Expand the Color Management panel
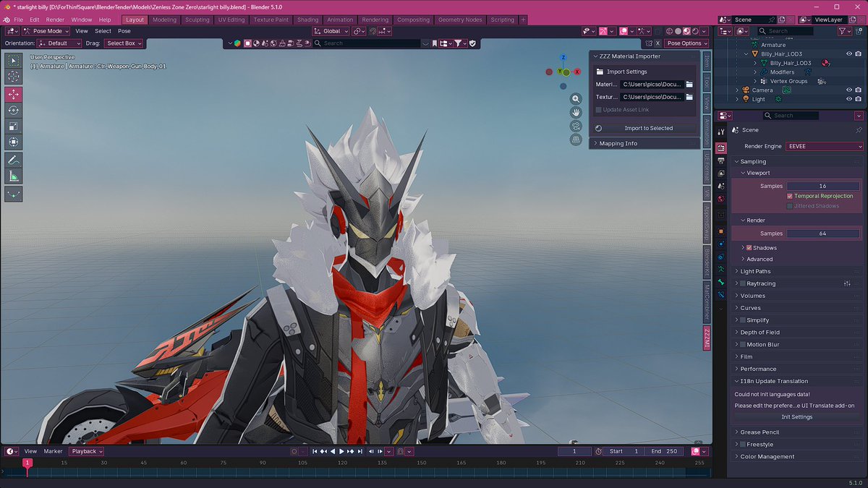Image resolution: width=868 pixels, height=488 pixels. pos(796,457)
